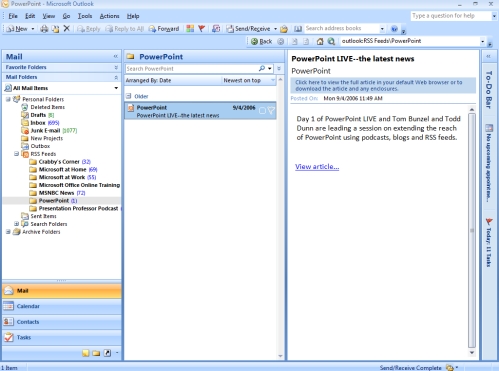Open the Notes icon in navigation pane

(x=86, y=353)
